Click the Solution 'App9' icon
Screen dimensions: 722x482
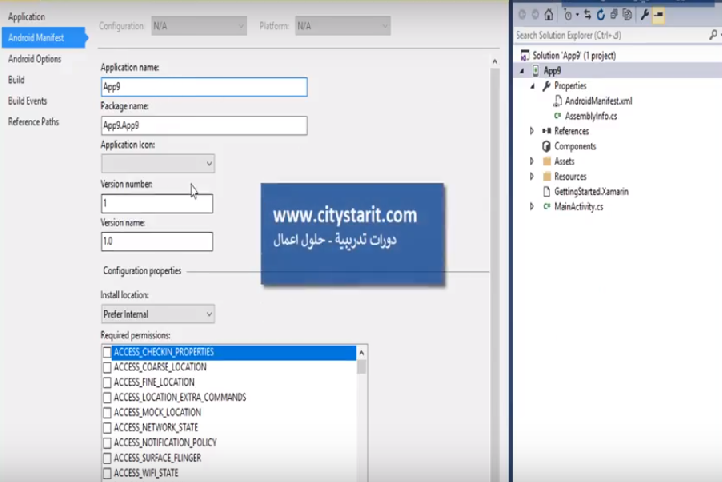coord(524,55)
